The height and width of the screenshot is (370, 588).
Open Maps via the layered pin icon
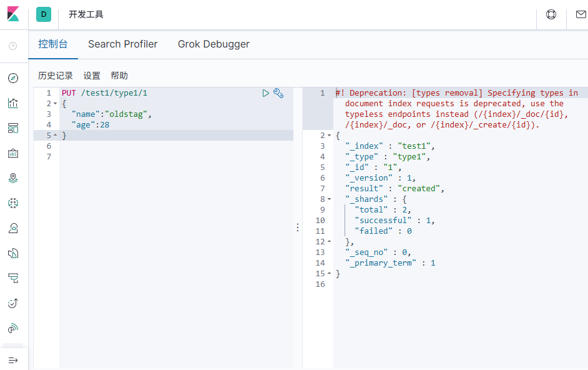click(x=13, y=178)
